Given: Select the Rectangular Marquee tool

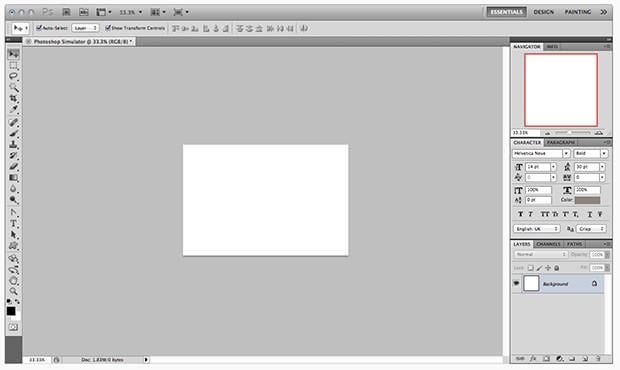Looking at the screenshot, I should (13, 65).
